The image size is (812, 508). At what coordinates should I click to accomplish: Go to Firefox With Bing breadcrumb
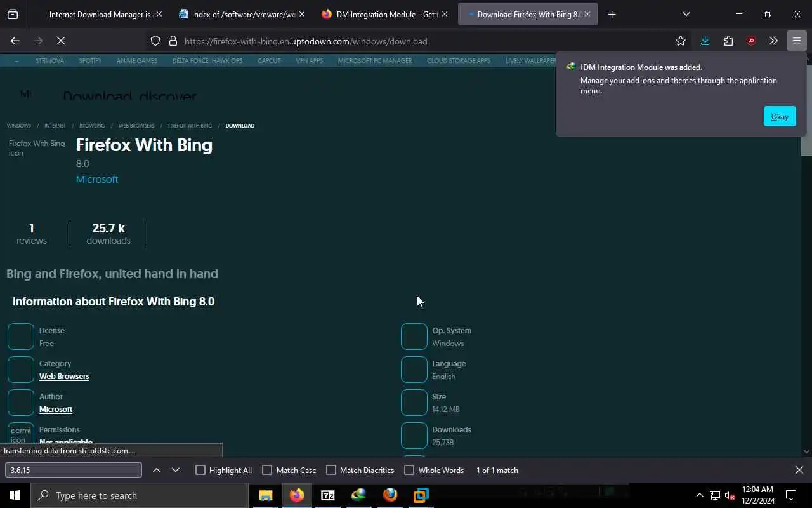tap(190, 126)
